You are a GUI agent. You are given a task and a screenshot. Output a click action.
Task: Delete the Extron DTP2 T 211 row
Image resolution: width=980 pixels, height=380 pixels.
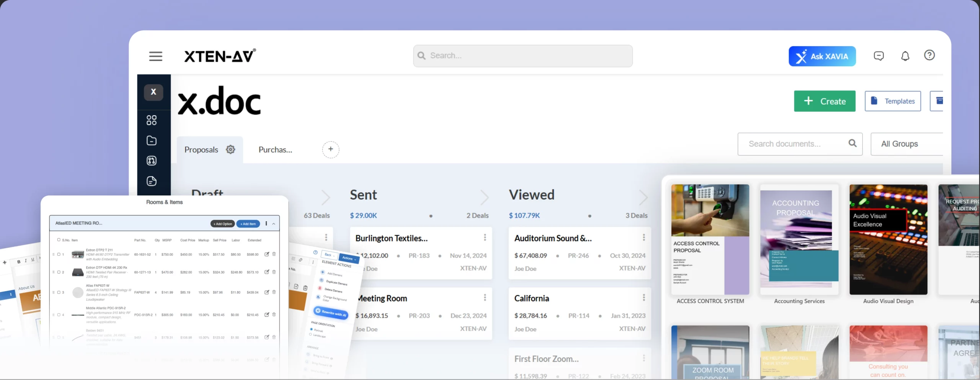pyautogui.click(x=274, y=254)
